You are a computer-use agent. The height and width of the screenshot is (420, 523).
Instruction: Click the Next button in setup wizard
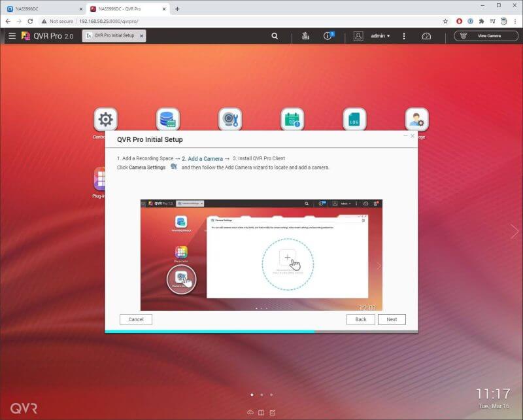coord(392,319)
